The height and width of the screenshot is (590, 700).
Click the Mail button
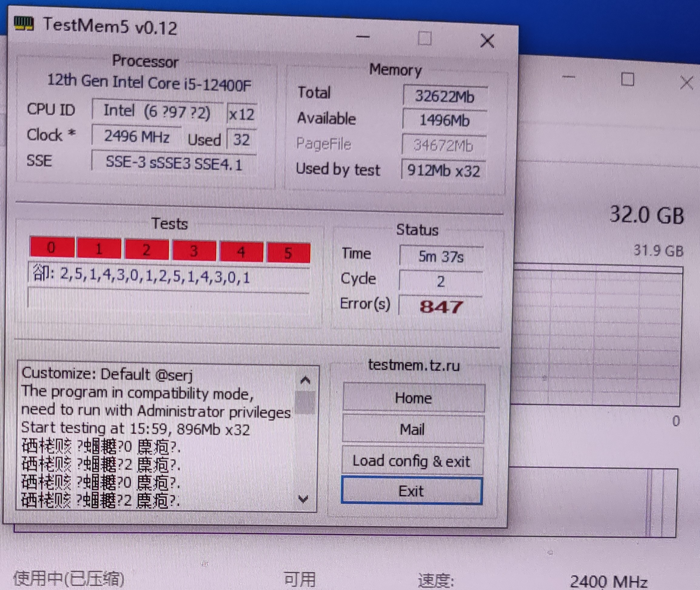click(x=413, y=429)
